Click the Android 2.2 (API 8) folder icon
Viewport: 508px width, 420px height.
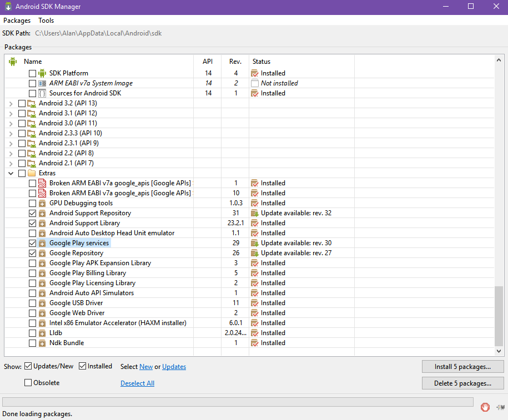click(x=32, y=153)
